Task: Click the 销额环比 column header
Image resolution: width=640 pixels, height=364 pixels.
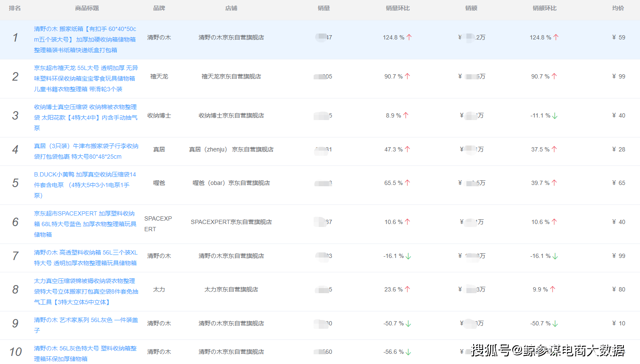Action: 545,8
